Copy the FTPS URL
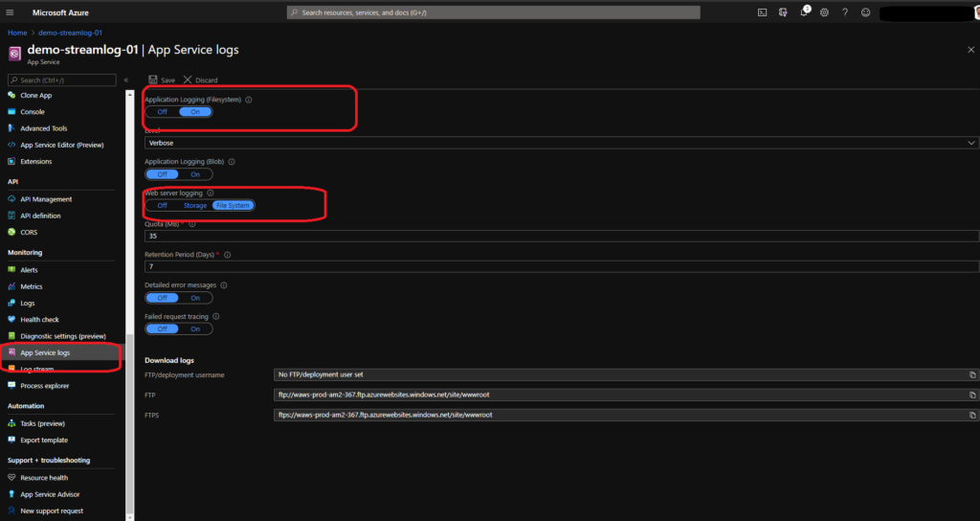The image size is (980, 521). pyautogui.click(x=972, y=416)
